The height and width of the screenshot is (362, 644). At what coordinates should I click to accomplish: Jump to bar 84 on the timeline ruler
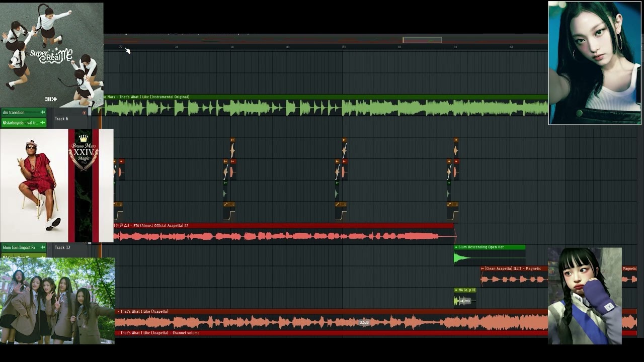tap(511, 47)
